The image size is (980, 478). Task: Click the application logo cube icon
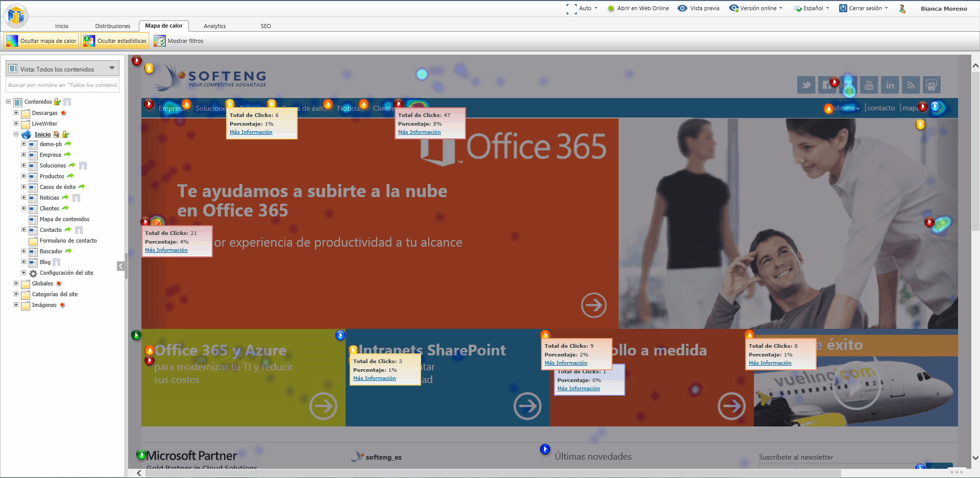tap(16, 15)
